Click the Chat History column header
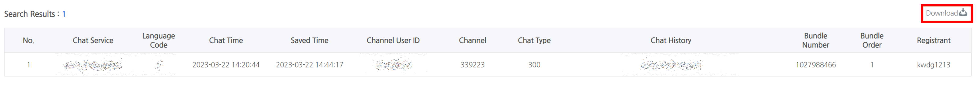The height and width of the screenshot is (86, 980). [671, 40]
